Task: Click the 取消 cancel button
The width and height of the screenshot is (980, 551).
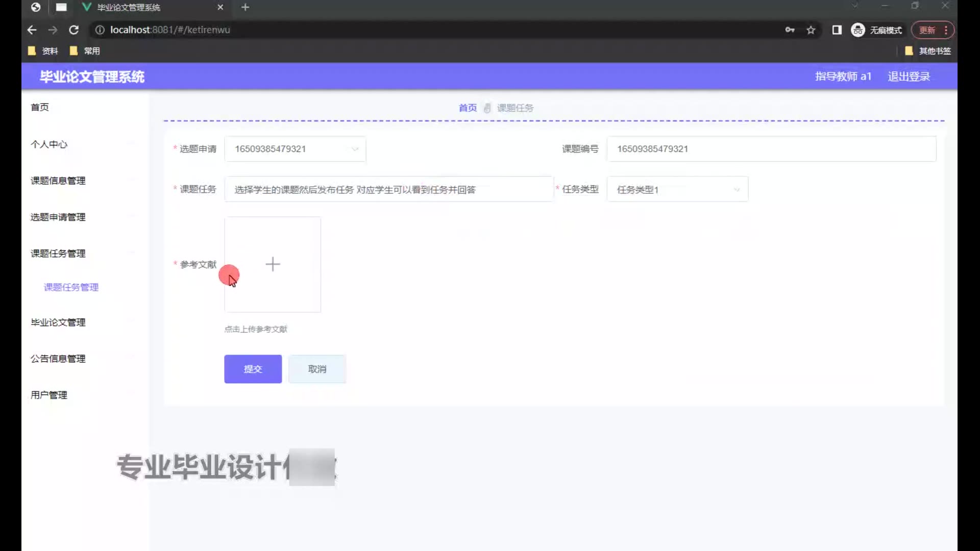Action: pyautogui.click(x=317, y=369)
